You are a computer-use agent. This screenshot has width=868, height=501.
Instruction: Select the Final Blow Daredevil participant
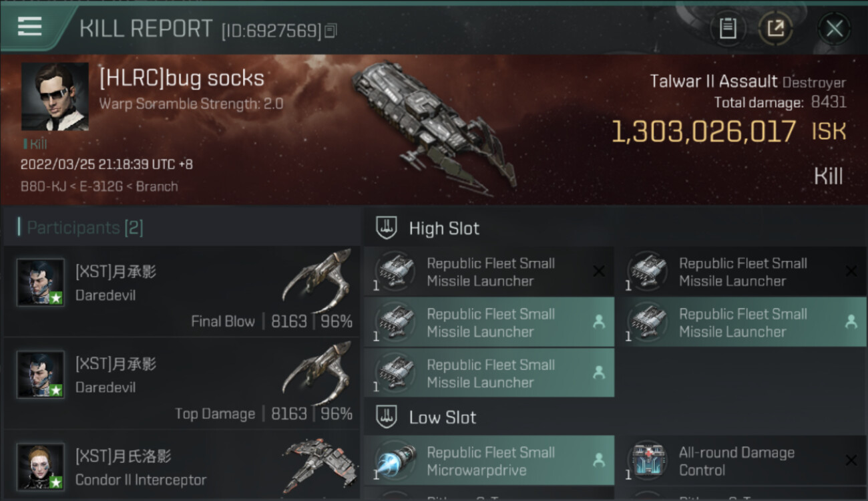click(x=182, y=292)
